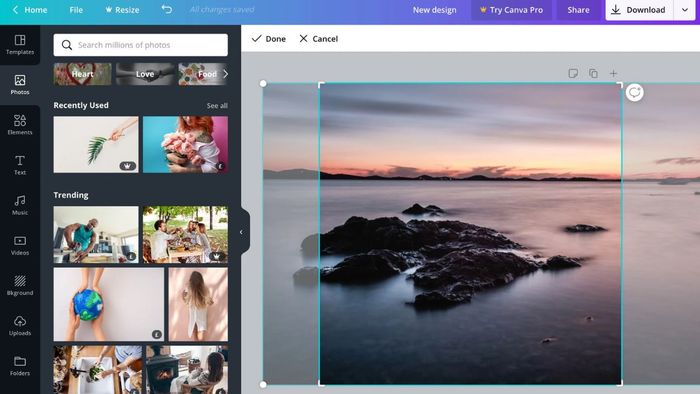This screenshot has width=700, height=394.
Task: Show more photo categories arrow
Action: pos(225,74)
